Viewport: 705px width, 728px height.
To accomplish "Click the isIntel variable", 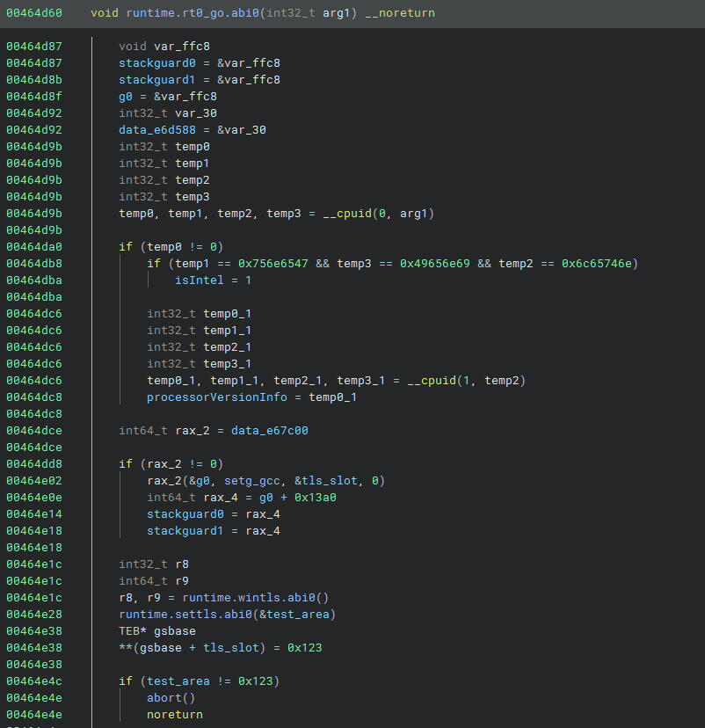I will [x=200, y=280].
